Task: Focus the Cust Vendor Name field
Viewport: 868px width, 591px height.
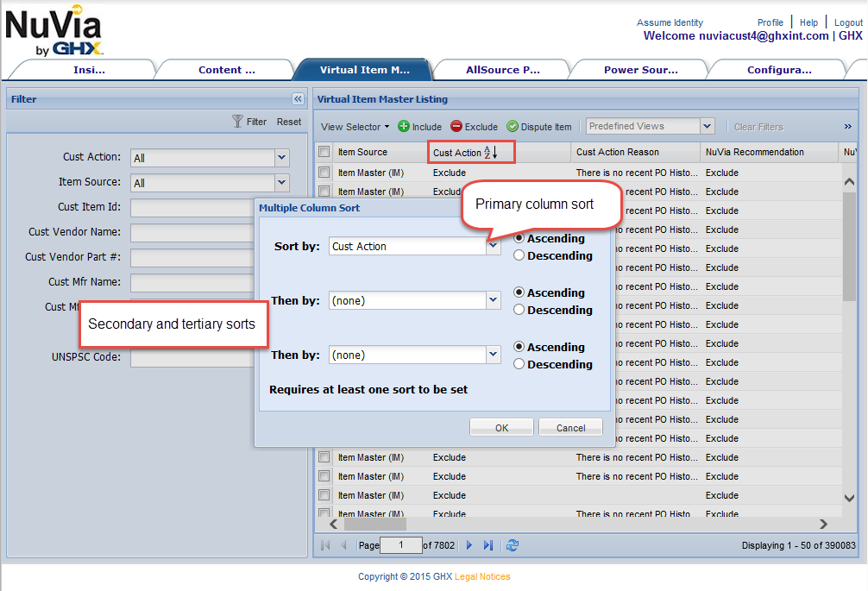Action: click(x=192, y=232)
